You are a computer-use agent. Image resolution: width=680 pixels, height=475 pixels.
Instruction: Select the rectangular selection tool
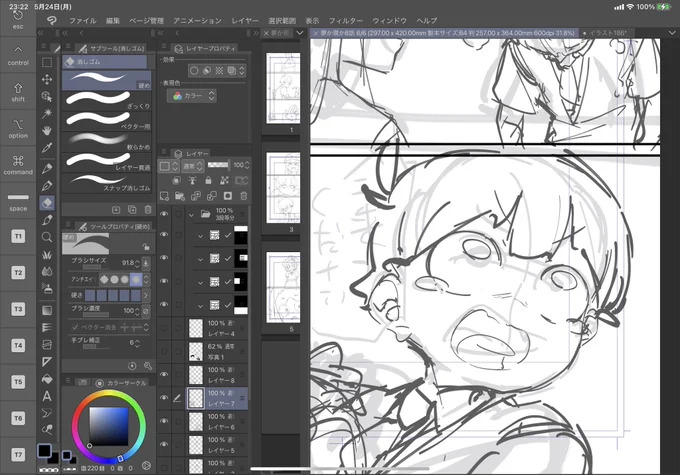[x=47, y=62]
